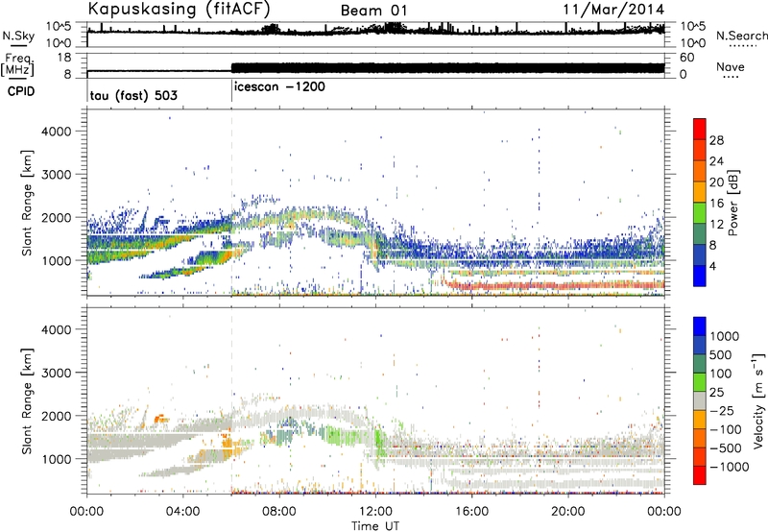Click the 'Nave' legend label

click(x=731, y=66)
